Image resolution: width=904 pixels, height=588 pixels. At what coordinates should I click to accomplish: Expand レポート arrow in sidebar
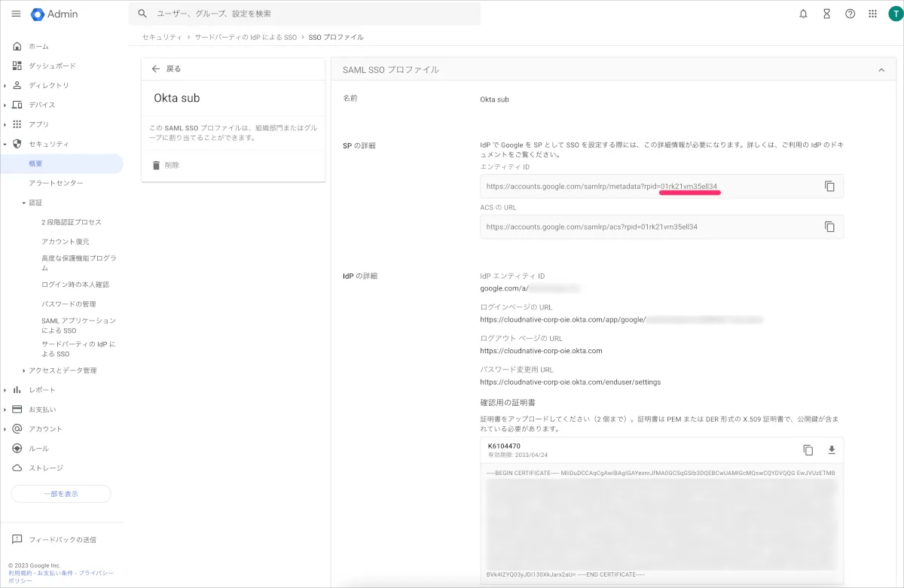5,390
